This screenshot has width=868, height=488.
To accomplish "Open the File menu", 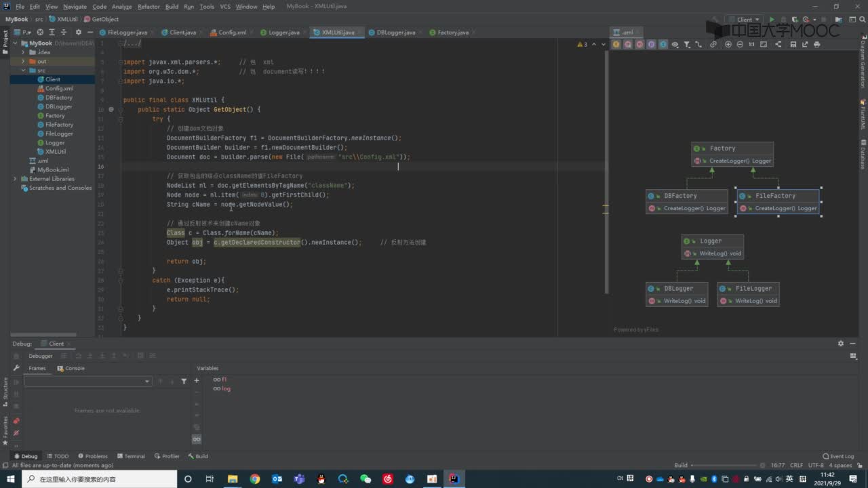I will point(20,7).
